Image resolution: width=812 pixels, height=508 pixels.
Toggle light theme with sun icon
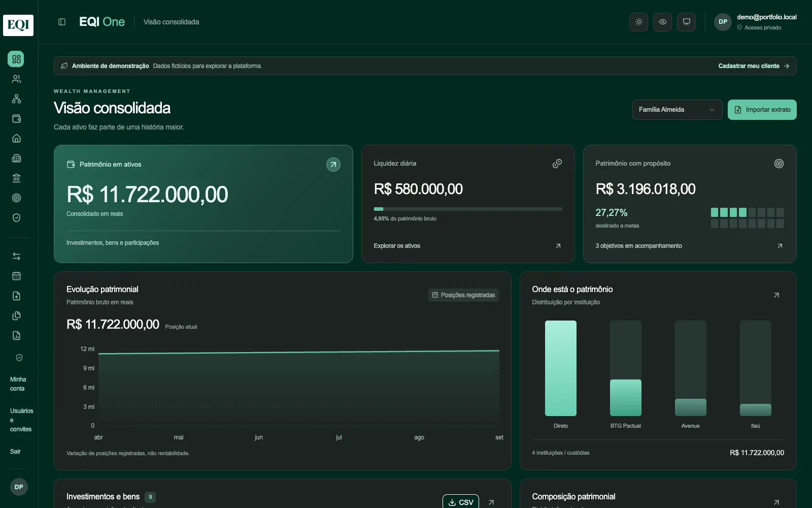[638, 22]
